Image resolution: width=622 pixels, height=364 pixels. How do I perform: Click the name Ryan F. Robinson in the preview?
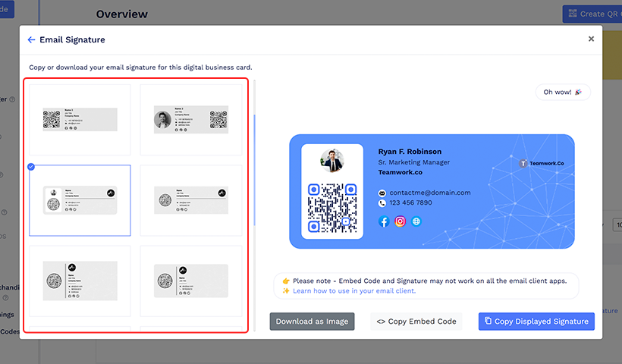(x=410, y=152)
